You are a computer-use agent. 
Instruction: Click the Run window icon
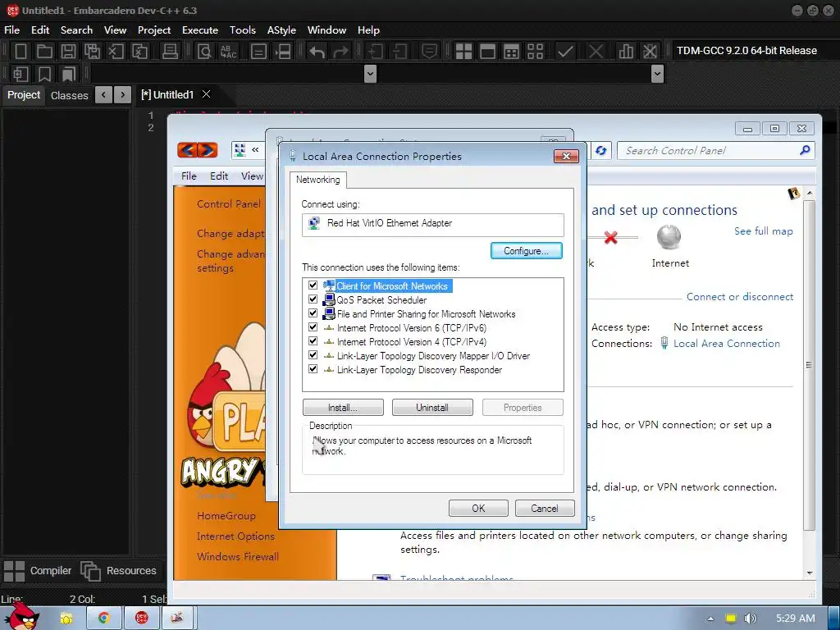pyautogui.click(x=487, y=52)
